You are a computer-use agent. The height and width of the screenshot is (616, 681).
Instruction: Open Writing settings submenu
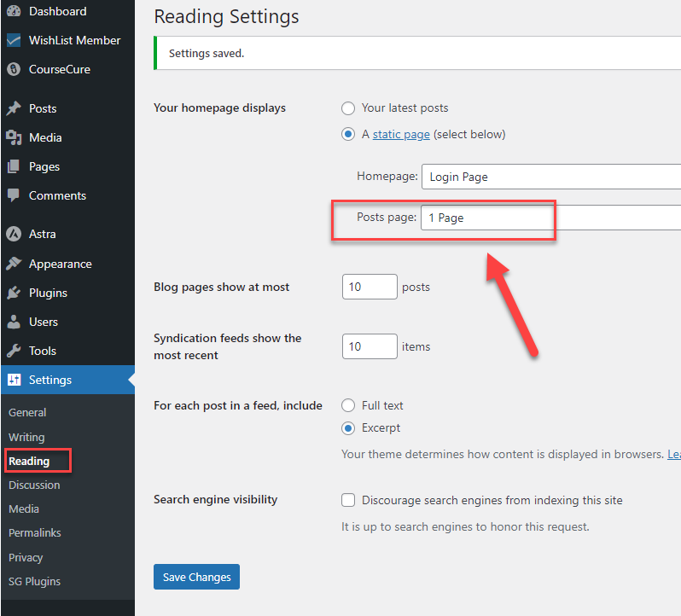point(26,437)
